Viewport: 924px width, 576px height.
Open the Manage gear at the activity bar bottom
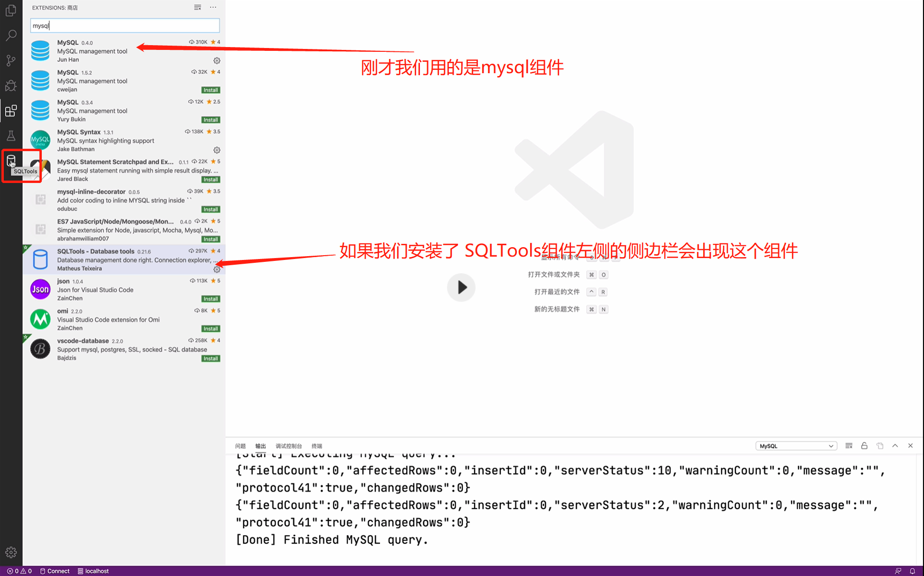point(11,552)
